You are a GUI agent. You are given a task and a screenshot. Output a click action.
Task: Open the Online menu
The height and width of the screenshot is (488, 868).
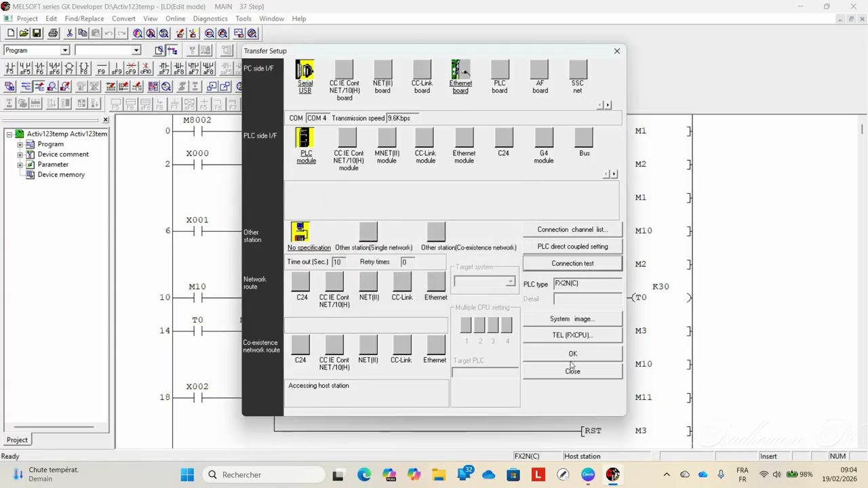175,19
